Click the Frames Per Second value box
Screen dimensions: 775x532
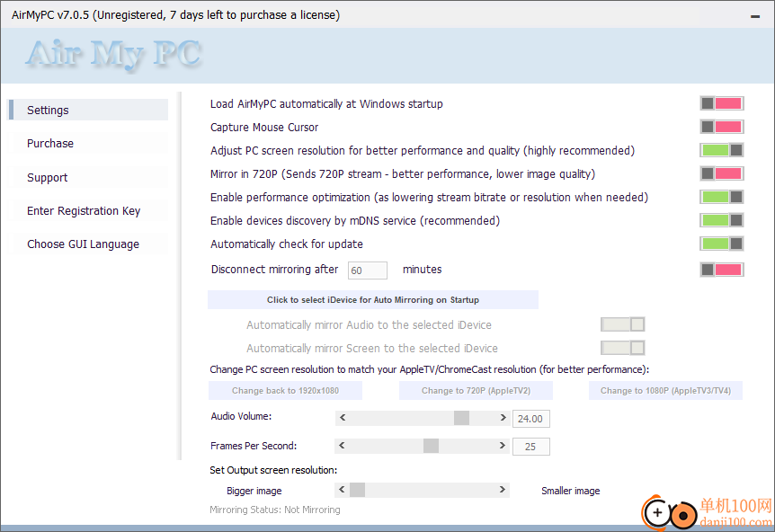(x=530, y=447)
